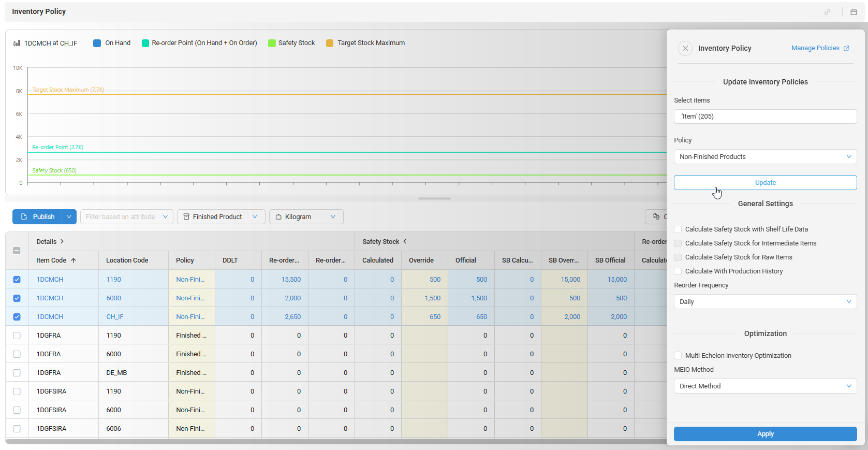Viewport: 868px width, 450px height.
Task: Click the external link icon next to Manage Policies
Action: (846, 48)
